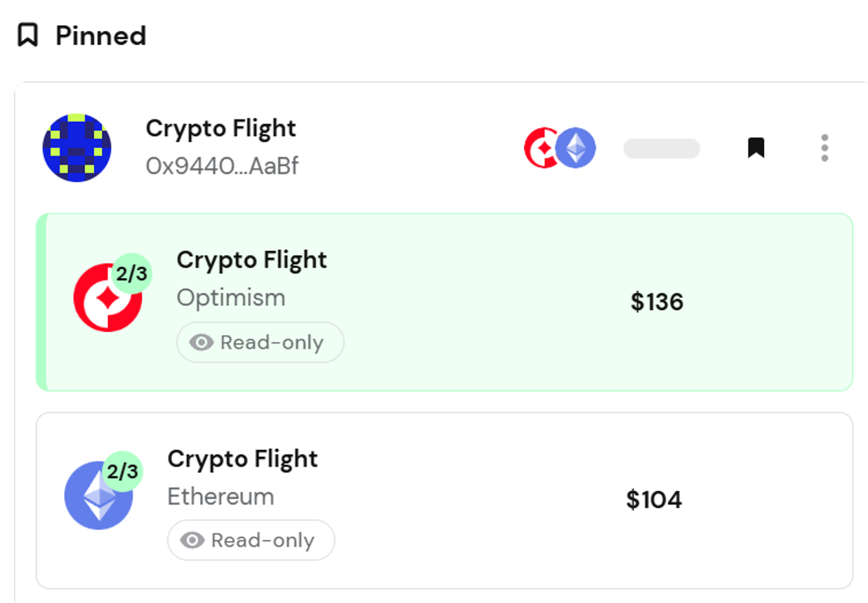Click the gray loading placeholder bar
Viewport: 868px width, 603px height.
pos(661,148)
